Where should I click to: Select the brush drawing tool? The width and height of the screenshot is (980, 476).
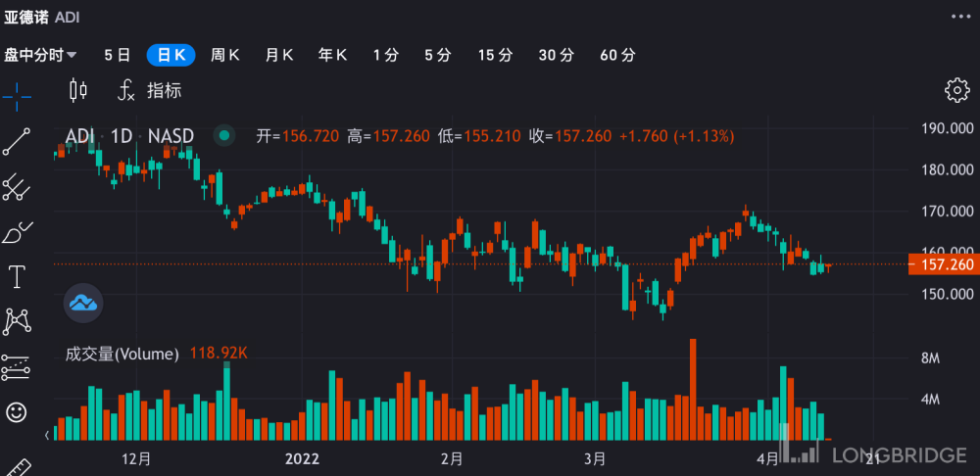(17, 232)
